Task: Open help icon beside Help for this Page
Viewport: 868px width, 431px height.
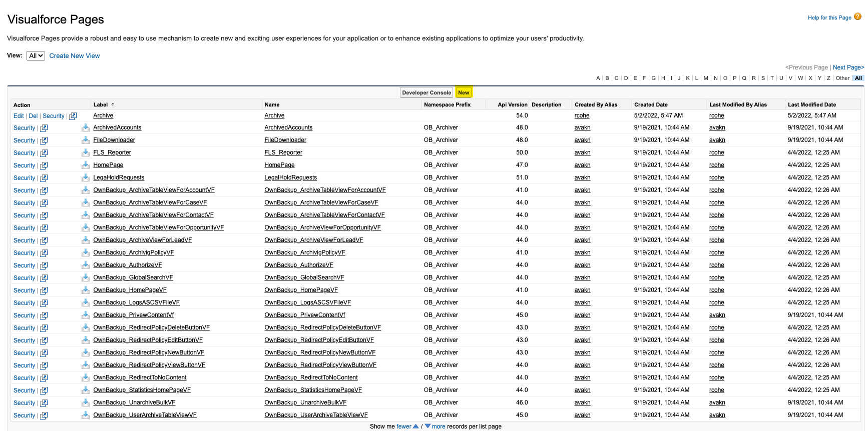Action: (x=857, y=16)
